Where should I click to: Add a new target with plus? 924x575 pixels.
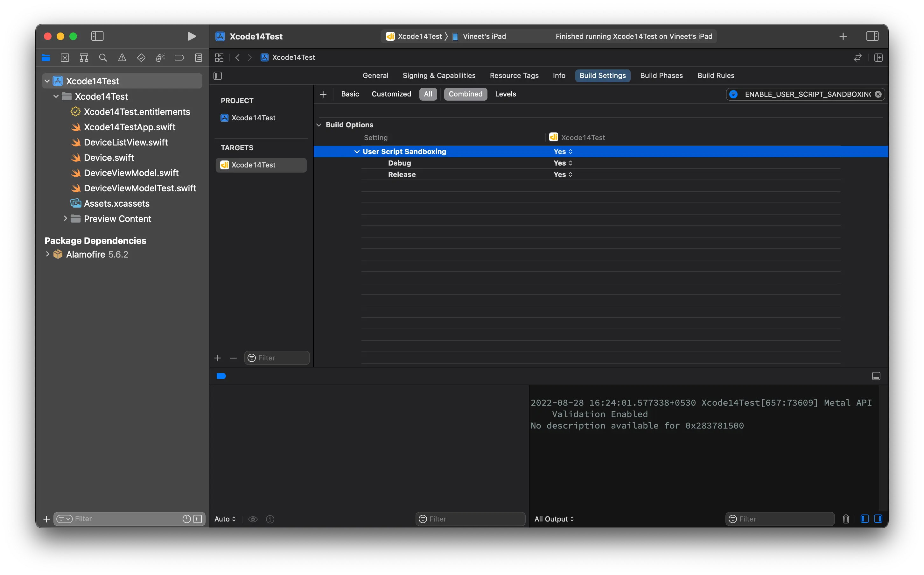(218, 358)
